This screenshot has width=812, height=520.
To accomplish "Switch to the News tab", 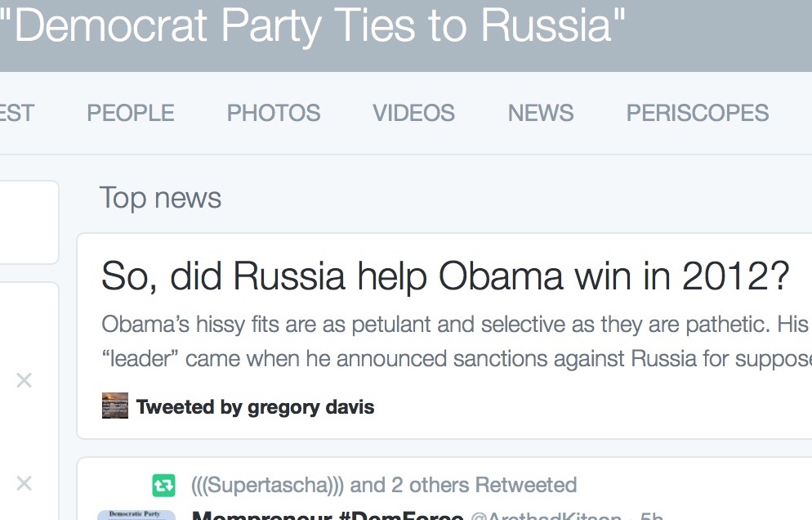I will click(x=541, y=113).
